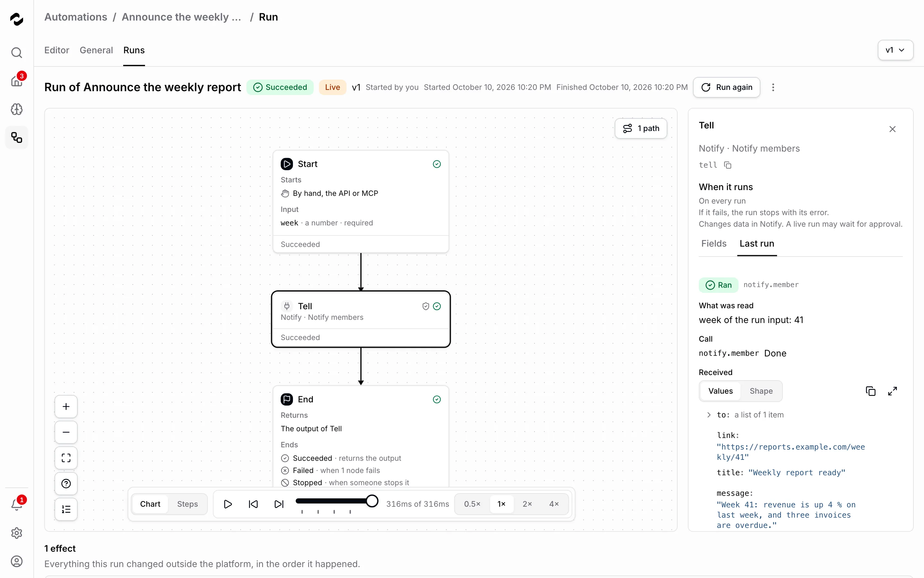This screenshot has height=578, width=924.
Task: Play the run timeline
Action: (227, 504)
